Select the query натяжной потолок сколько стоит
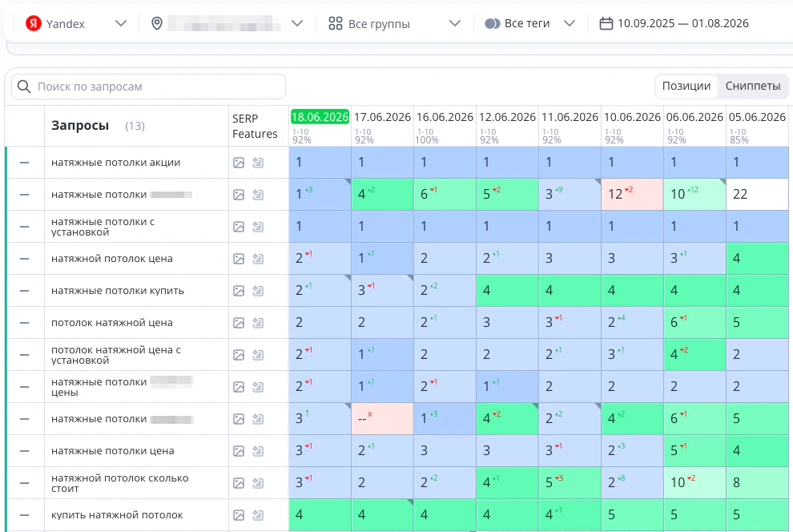The image size is (793, 532). point(120,483)
